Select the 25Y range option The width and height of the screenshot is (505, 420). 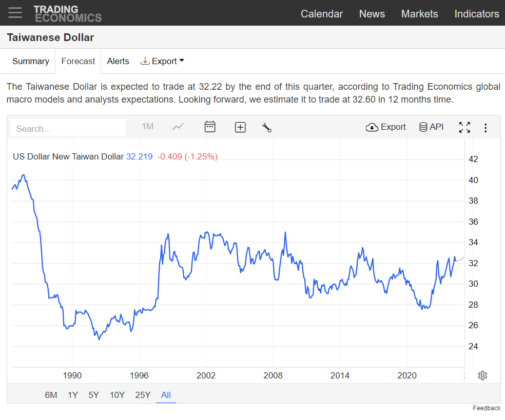143,395
